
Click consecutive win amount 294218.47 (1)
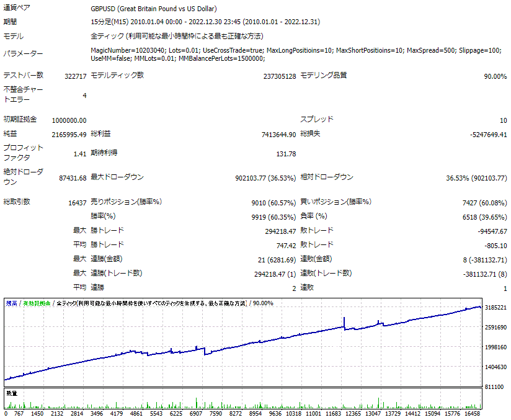point(275,274)
